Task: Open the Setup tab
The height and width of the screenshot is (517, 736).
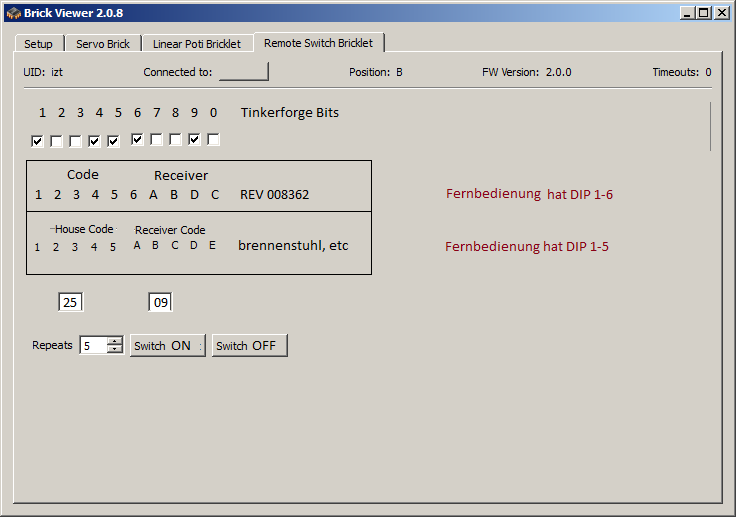Action: coord(39,44)
